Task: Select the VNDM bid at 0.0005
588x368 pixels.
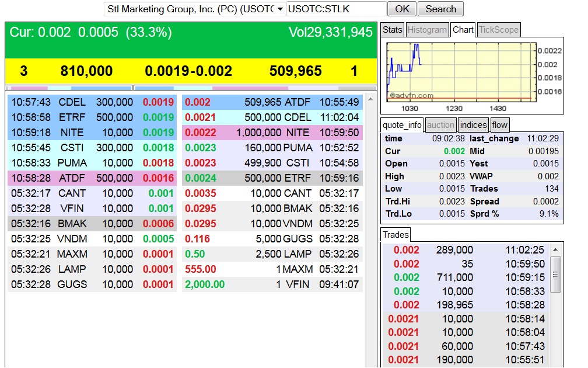Action: tap(92, 239)
